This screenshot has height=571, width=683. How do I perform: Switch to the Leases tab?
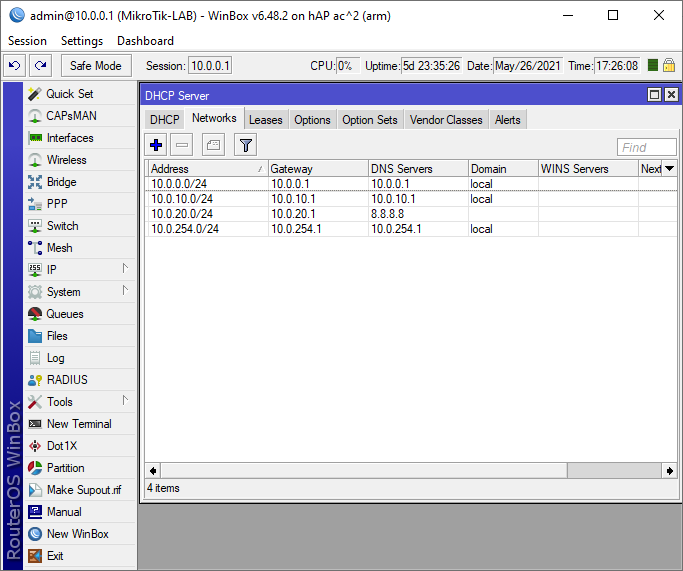(x=266, y=120)
